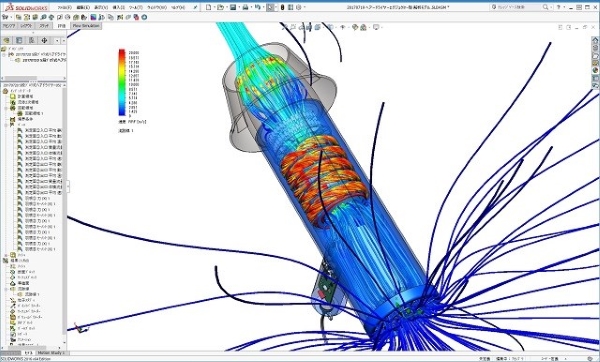The image size is (600, 362).
Task: Expand the flow trajectories tree node
Action: click(7, 289)
